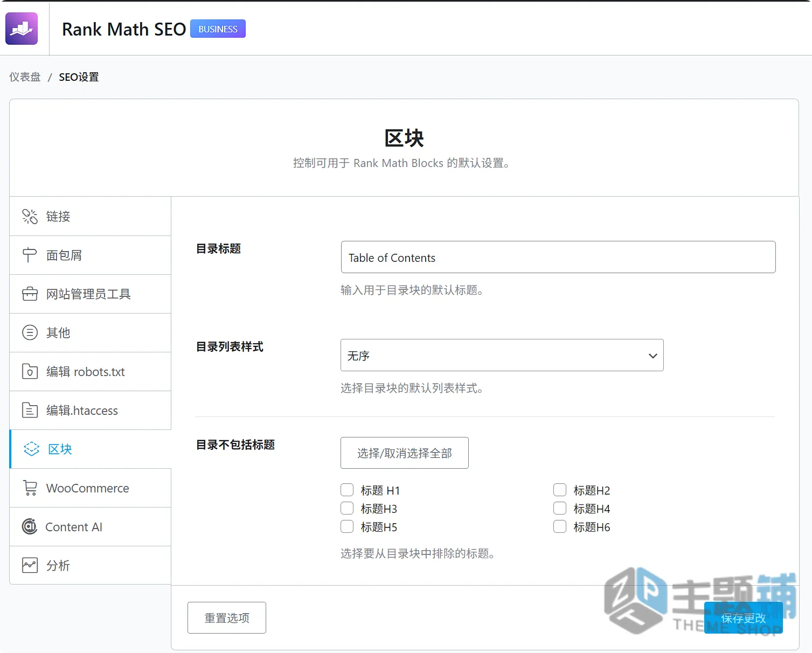
Task: Click the circled-lines icon beside 其他
Action: pos(30,333)
